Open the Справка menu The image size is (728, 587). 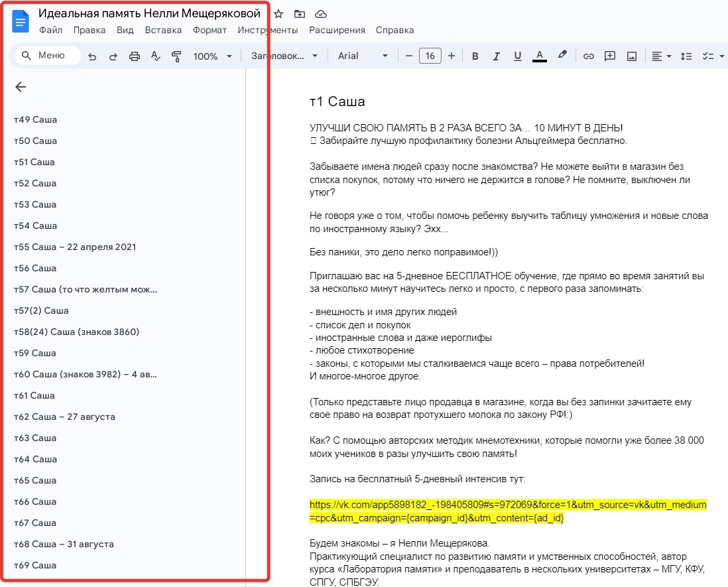coord(394,31)
